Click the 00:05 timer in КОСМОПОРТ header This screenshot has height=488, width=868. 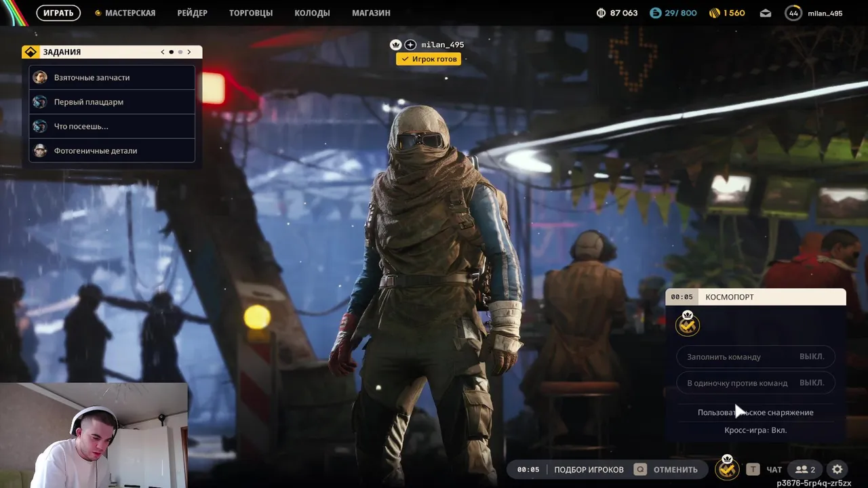click(x=682, y=297)
